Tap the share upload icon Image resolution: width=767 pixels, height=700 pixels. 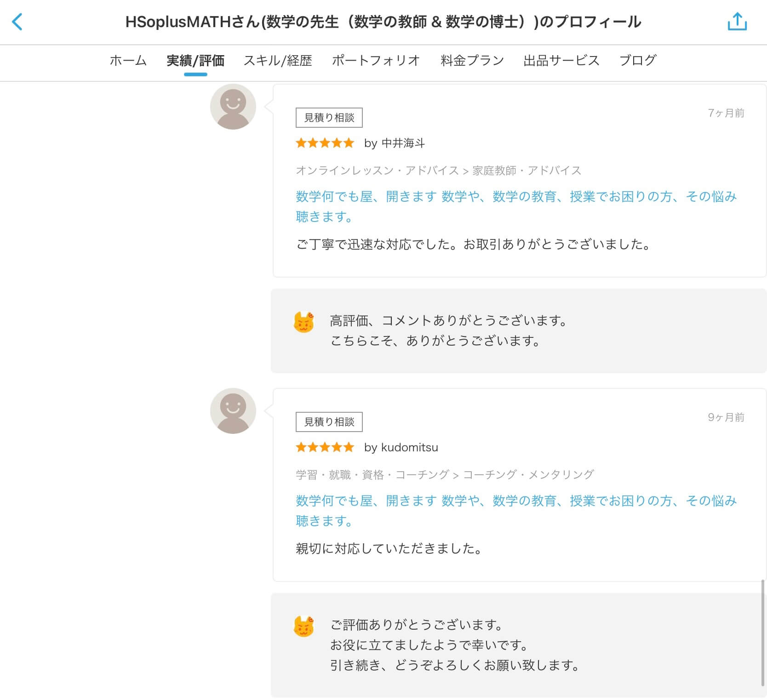click(737, 22)
